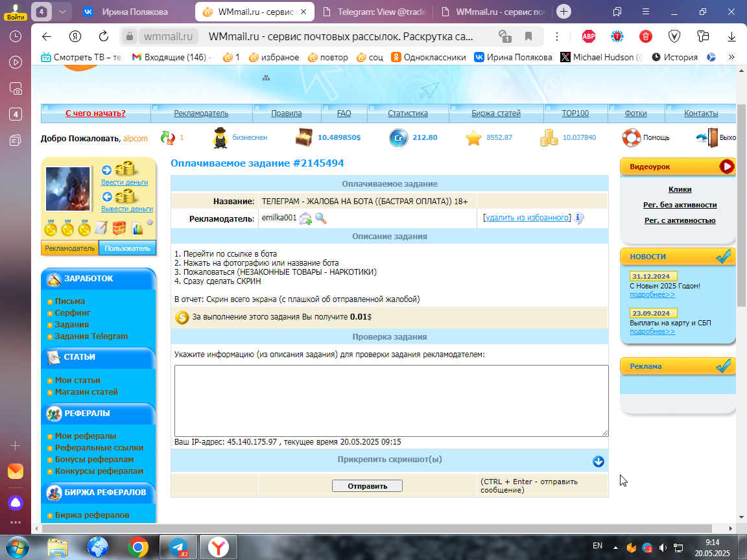Click the gold coins stack icon near 10.037840
The image size is (747, 560).
[549, 137]
